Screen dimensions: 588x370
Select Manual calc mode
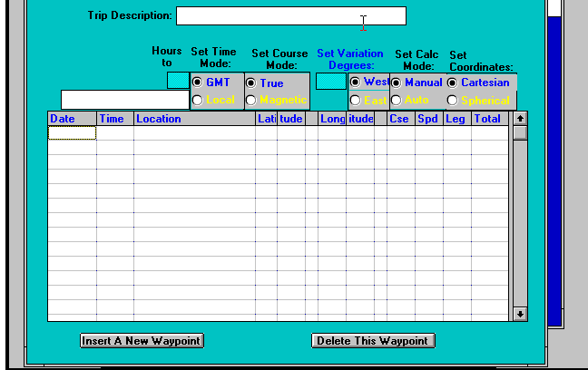(397, 83)
